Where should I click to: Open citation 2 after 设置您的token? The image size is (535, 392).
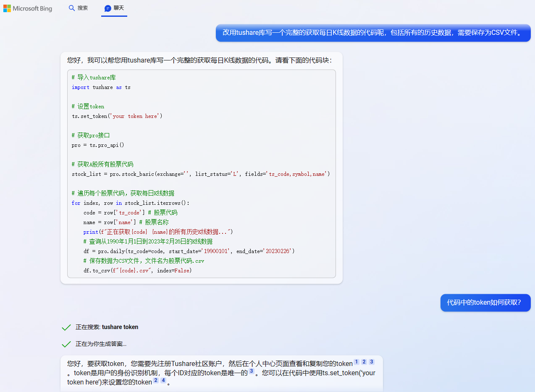point(155,380)
